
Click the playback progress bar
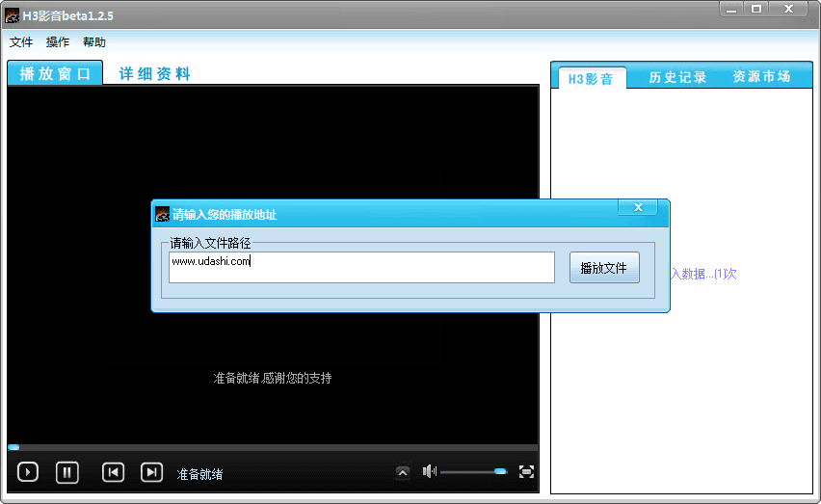point(272,447)
